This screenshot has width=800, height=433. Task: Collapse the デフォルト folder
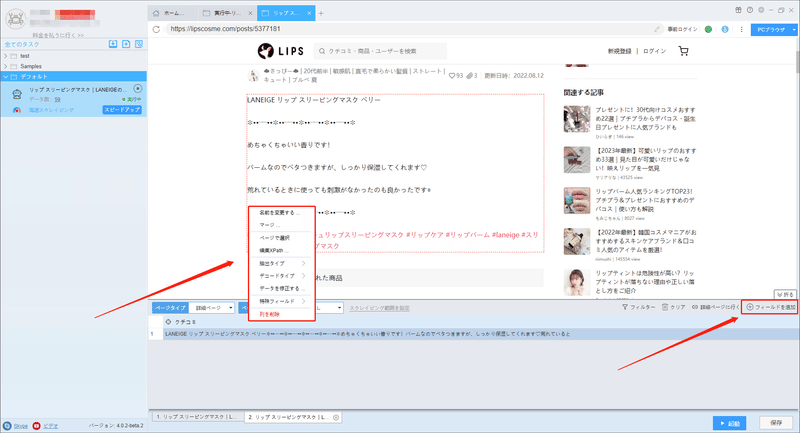6,77
